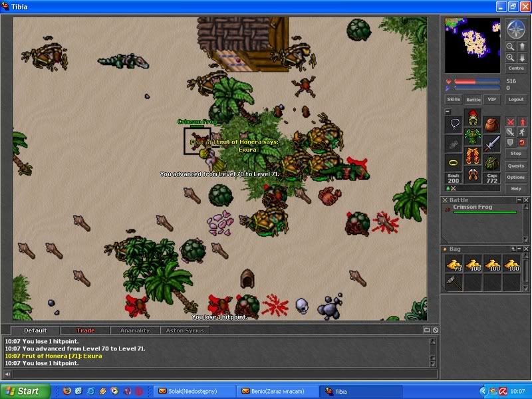The width and height of the screenshot is (532, 399).
Task: Switch to the Aston Syrius chat tab
Action: pos(185,331)
